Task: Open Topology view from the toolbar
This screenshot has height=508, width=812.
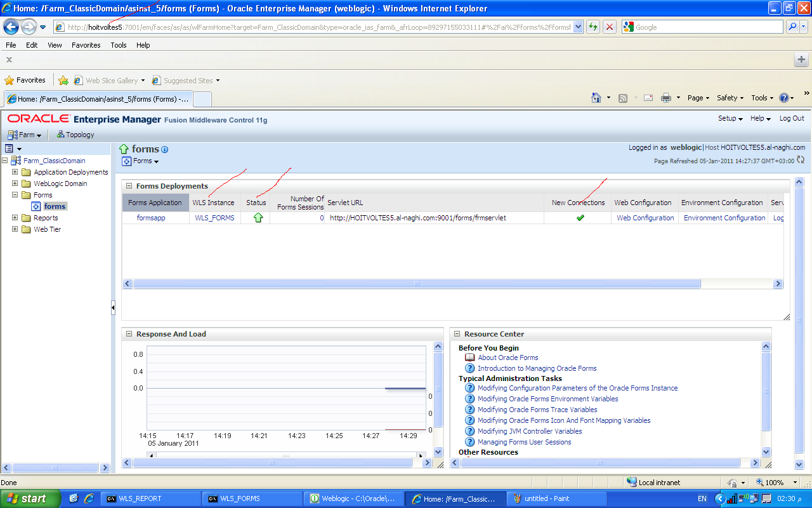Action: click(x=75, y=135)
